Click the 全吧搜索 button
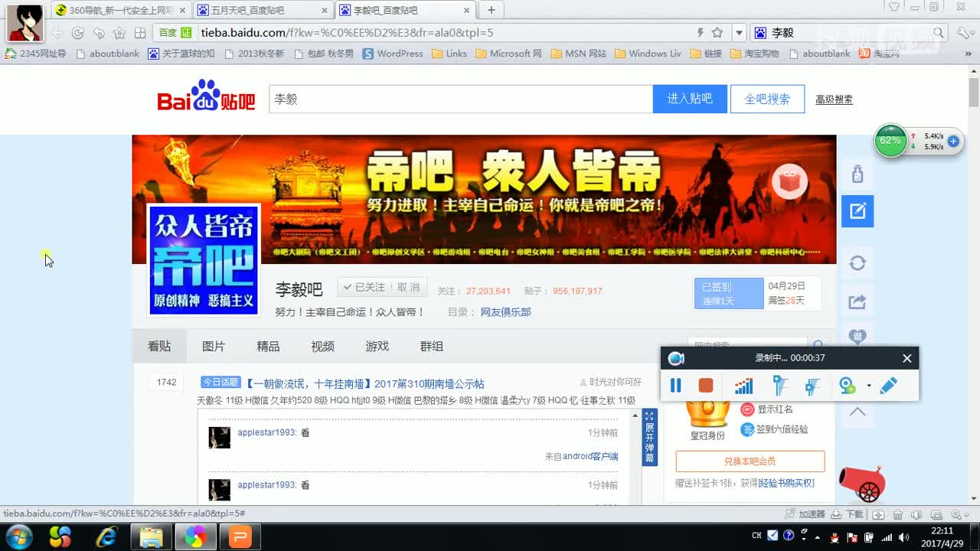Screen dimensions: 980x551 [x=767, y=99]
